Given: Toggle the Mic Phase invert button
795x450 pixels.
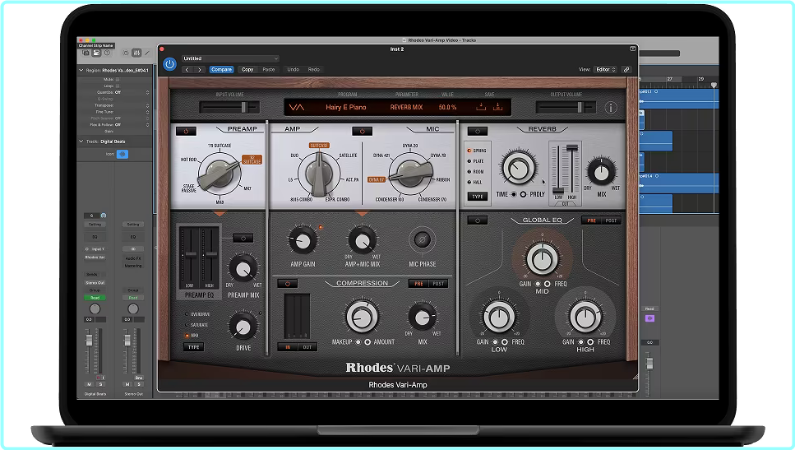Looking at the screenshot, I should pyautogui.click(x=421, y=239).
